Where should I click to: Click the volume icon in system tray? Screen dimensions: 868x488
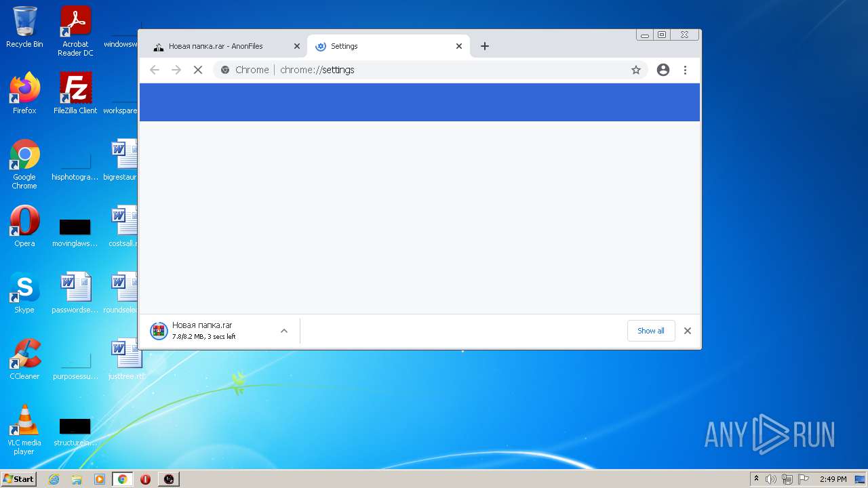[771, 479]
